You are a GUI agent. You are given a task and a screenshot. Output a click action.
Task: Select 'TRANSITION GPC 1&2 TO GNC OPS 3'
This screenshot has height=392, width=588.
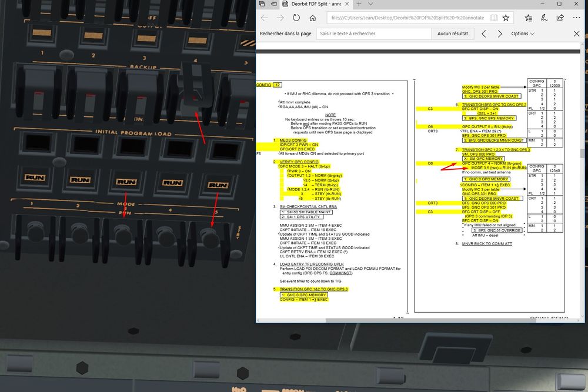tap(313, 289)
